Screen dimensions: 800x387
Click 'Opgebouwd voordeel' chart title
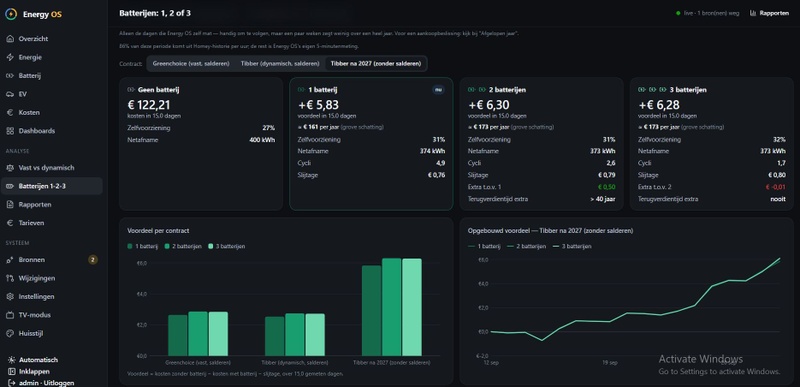pos(551,230)
